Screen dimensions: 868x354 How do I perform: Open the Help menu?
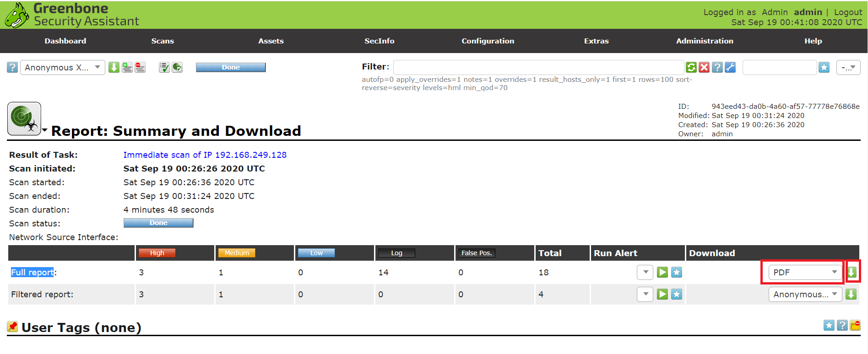pos(814,41)
